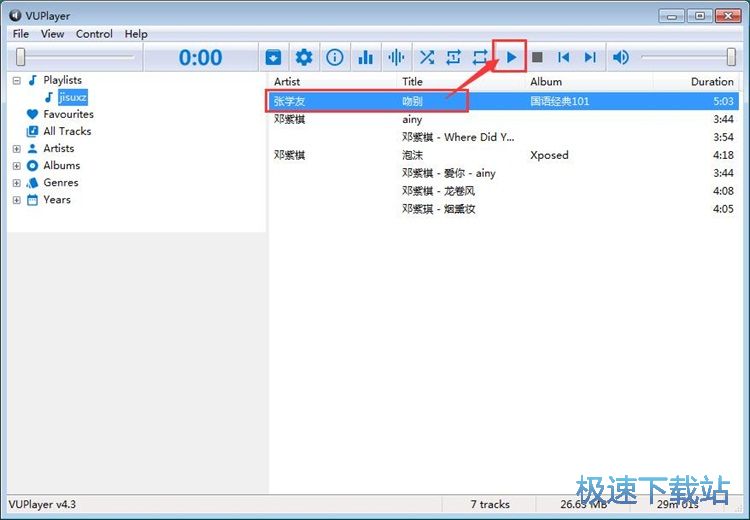The image size is (750, 520).
Task: Select the Albums tree item
Action: (x=62, y=166)
